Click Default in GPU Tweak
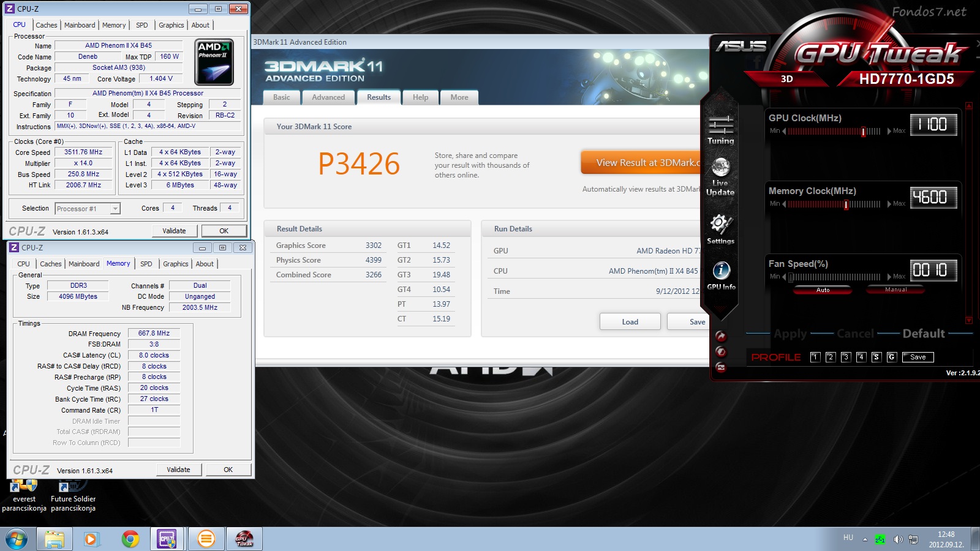This screenshot has height=551, width=980. [x=924, y=334]
